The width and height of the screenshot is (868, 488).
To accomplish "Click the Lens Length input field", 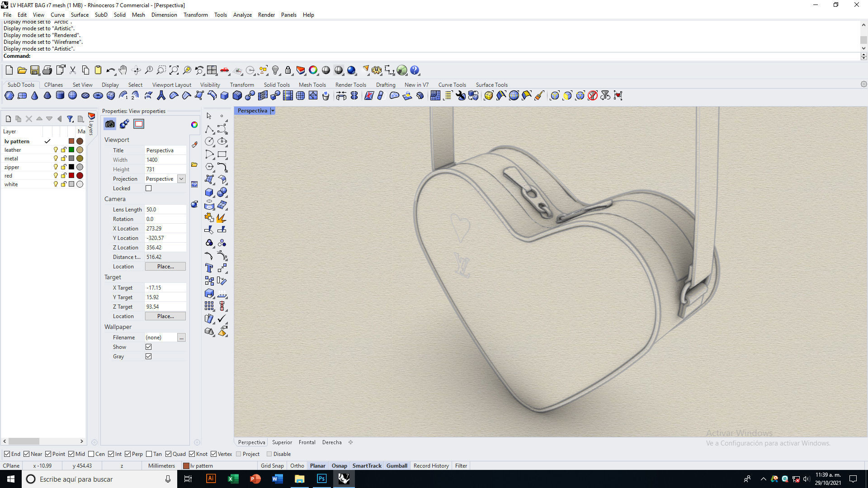I will (x=165, y=210).
